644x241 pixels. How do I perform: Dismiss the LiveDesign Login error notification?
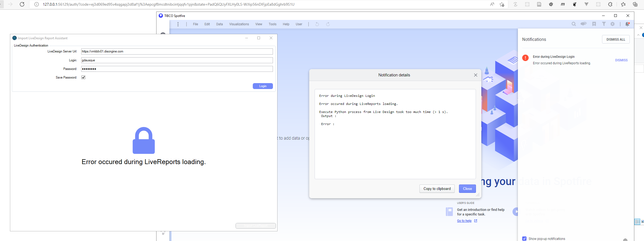tap(621, 60)
